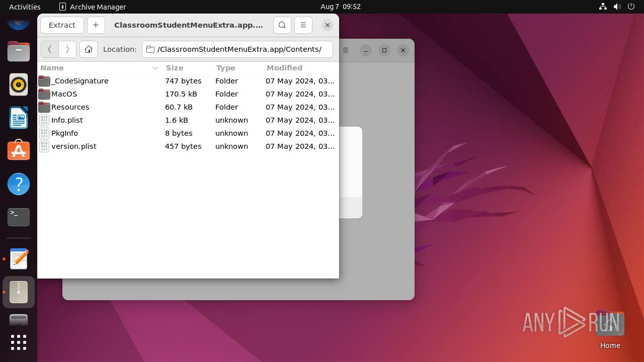Go back to previous location
This screenshot has width=644, height=362.
click(x=49, y=49)
